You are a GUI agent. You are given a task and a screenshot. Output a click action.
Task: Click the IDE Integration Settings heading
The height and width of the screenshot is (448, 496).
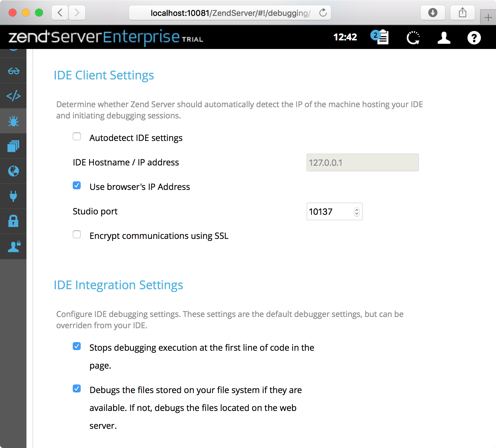(118, 285)
